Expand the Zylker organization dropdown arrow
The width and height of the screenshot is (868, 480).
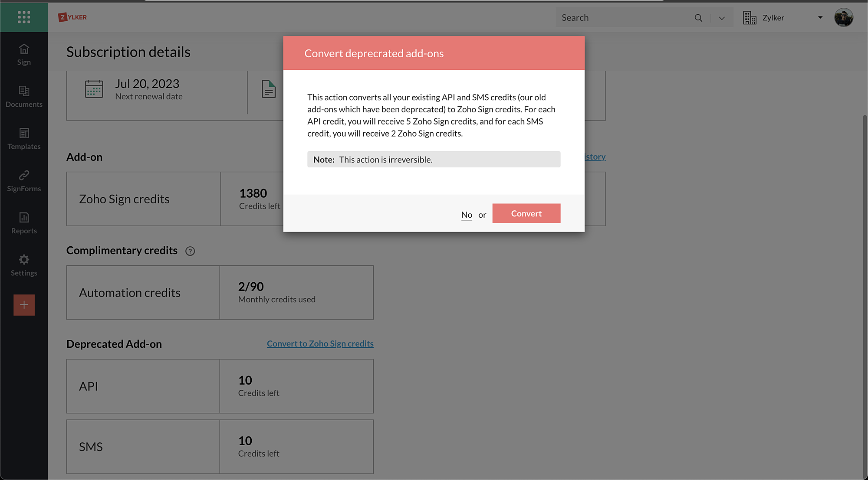coord(820,18)
